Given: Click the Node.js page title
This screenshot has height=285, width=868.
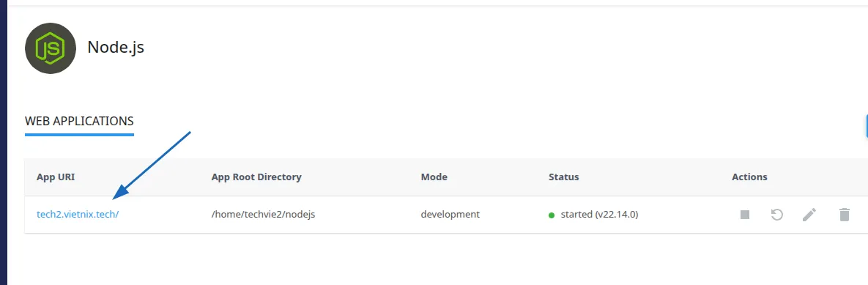Looking at the screenshot, I should [x=116, y=48].
